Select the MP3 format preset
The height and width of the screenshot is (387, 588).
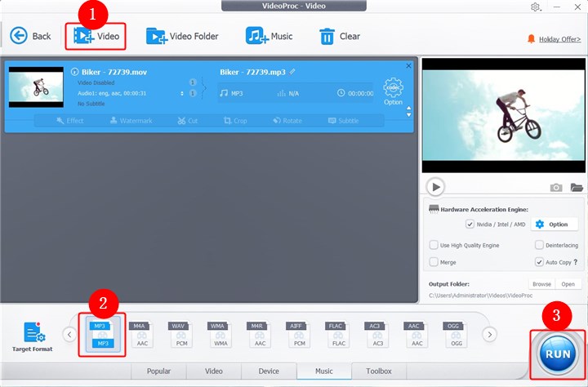click(102, 334)
